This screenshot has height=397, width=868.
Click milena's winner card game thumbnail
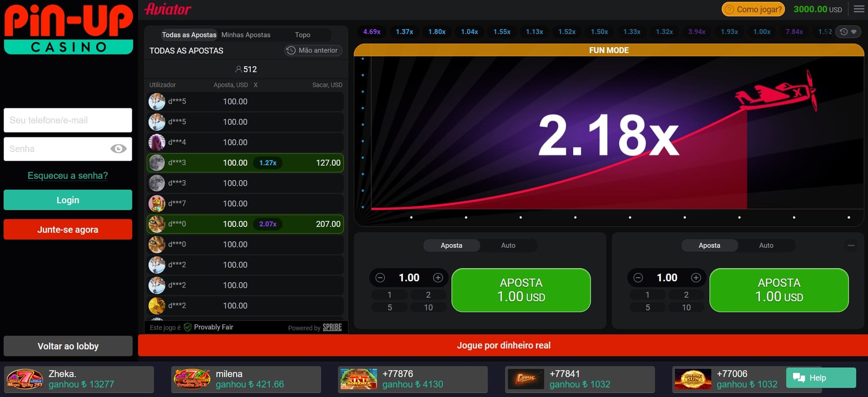click(192, 379)
